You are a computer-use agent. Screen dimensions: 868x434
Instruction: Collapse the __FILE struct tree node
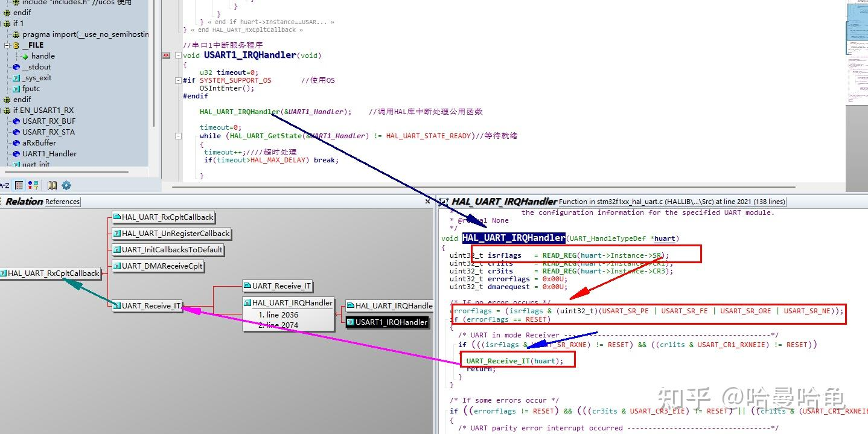point(7,45)
